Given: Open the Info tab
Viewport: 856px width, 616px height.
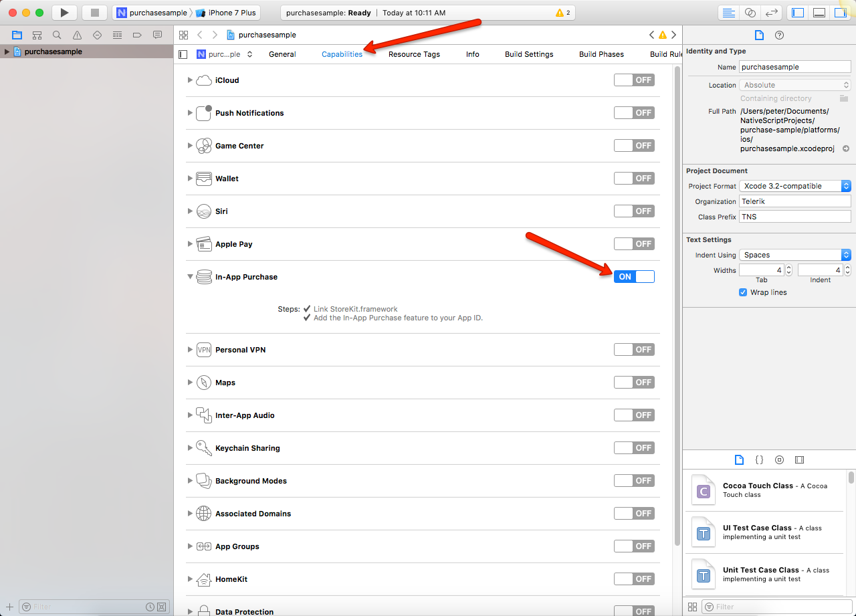Looking at the screenshot, I should (x=472, y=54).
